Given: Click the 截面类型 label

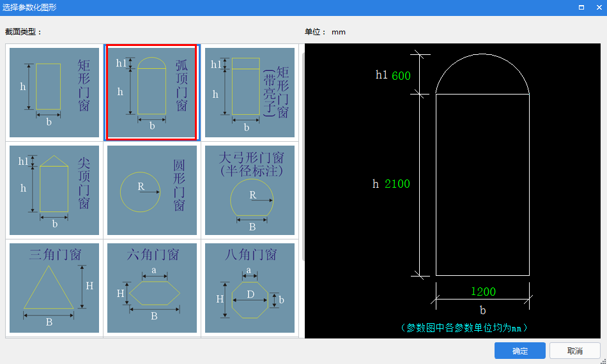Looking at the screenshot, I should tap(23, 32).
